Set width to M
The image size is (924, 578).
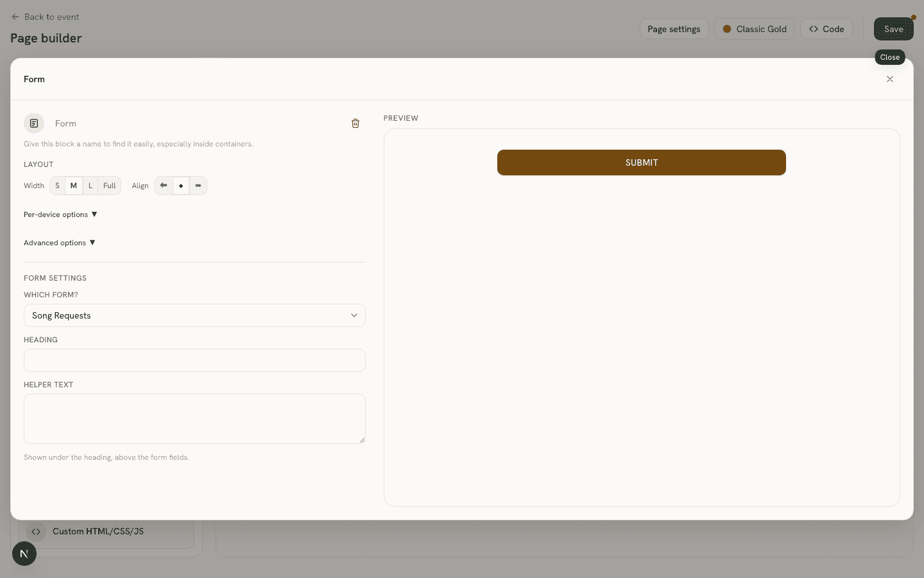74,186
